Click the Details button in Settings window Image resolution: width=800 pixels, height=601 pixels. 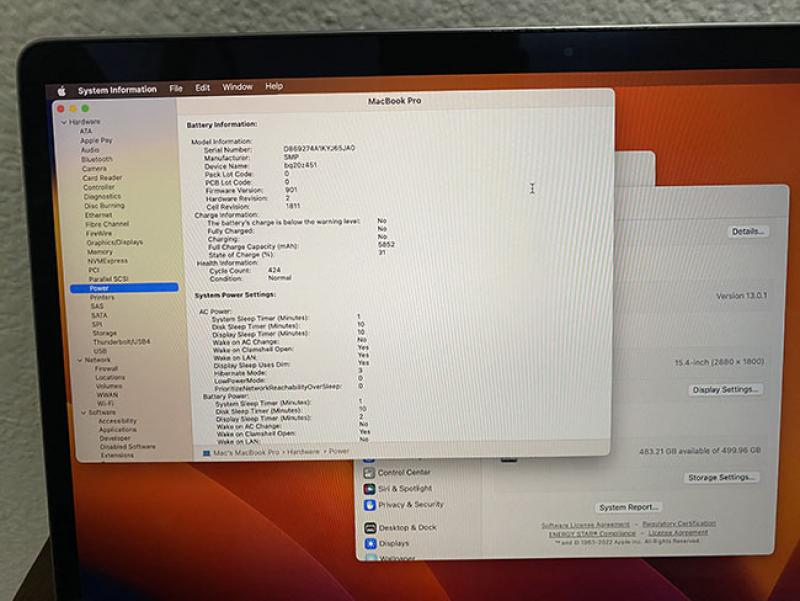point(748,232)
